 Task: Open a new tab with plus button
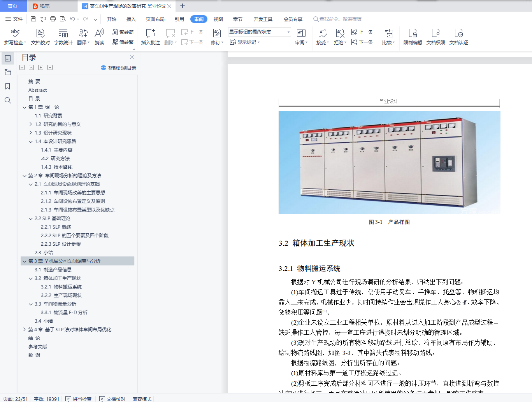pos(183,6)
